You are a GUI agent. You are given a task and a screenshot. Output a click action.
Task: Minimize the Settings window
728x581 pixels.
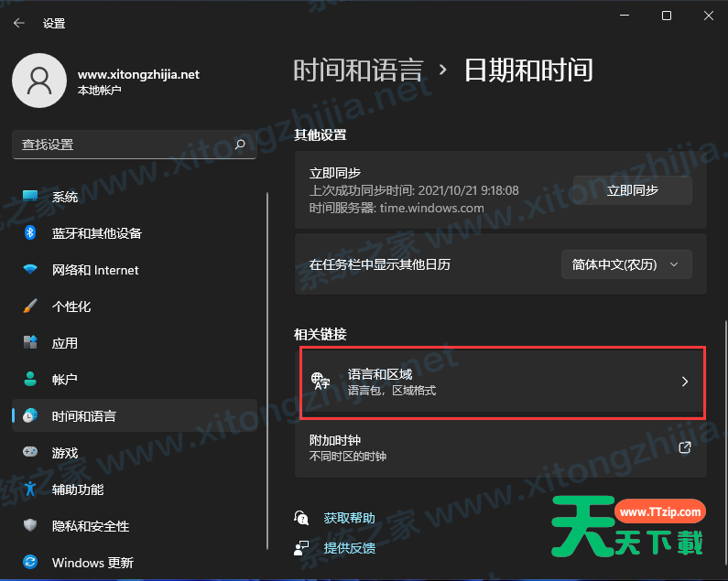[625, 16]
